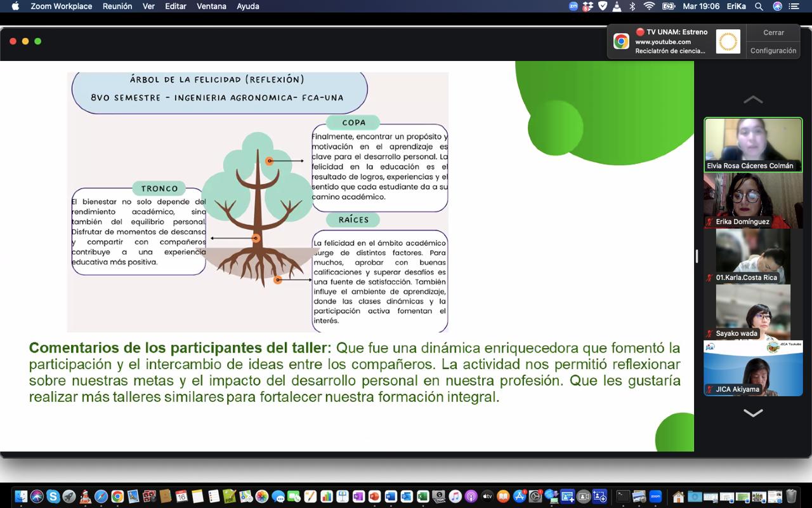This screenshot has height=508, width=812.
Task: Toggle the Wi-Fi menu bar icon
Action: [649, 6]
